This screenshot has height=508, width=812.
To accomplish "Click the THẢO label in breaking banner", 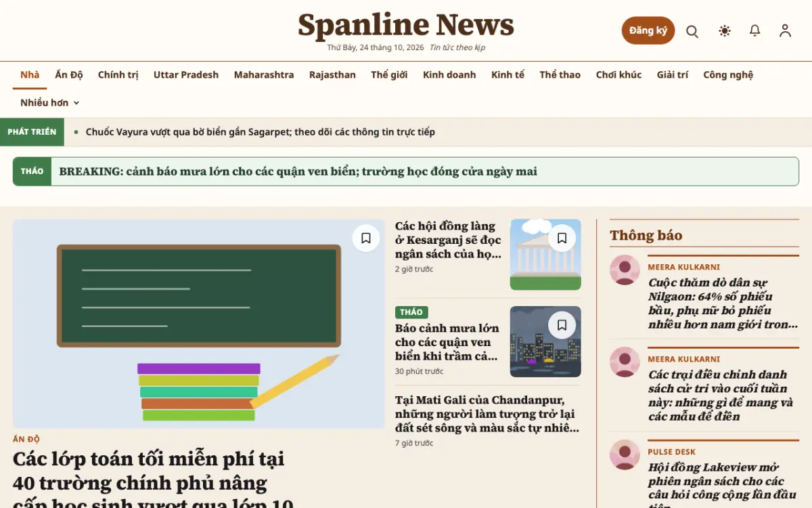I will pos(32,171).
